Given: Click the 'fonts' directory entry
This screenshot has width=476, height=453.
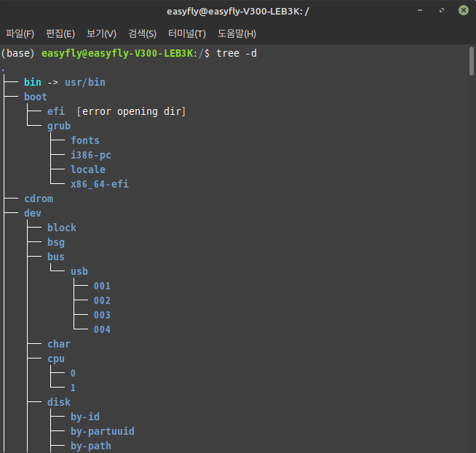Looking at the screenshot, I should coord(85,140).
